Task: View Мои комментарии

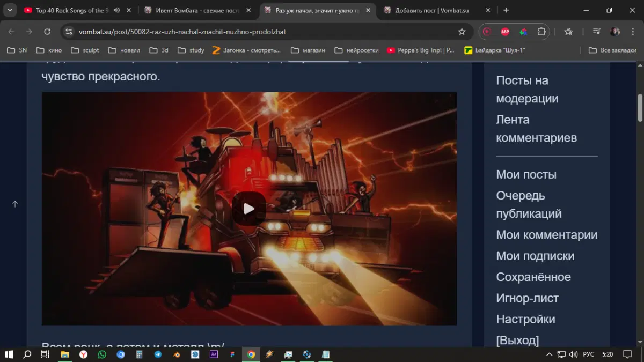Action: pyautogui.click(x=546, y=235)
